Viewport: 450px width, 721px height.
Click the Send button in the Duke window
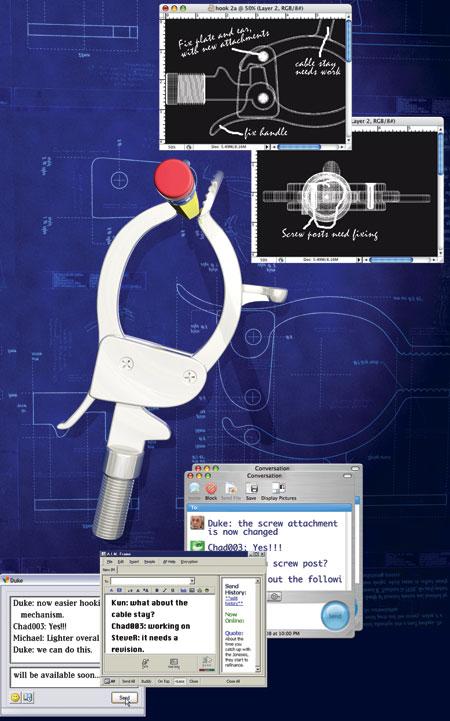[125, 698]
